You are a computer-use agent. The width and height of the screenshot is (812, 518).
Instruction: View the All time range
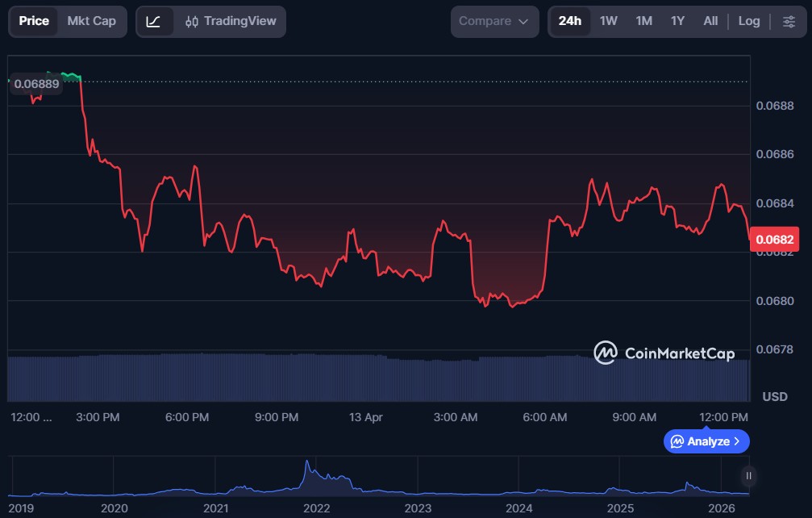[x=710, y=21]
